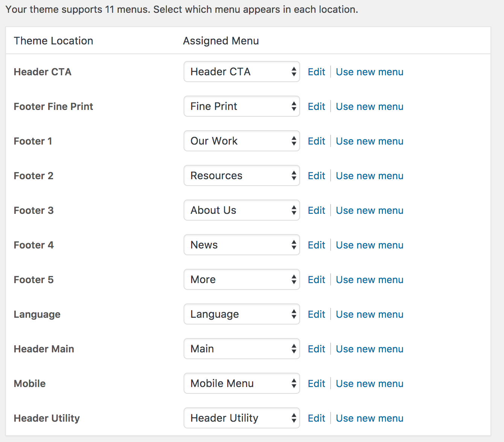
Task: Use new menu for Header Main location
Action: coord(370,349)
